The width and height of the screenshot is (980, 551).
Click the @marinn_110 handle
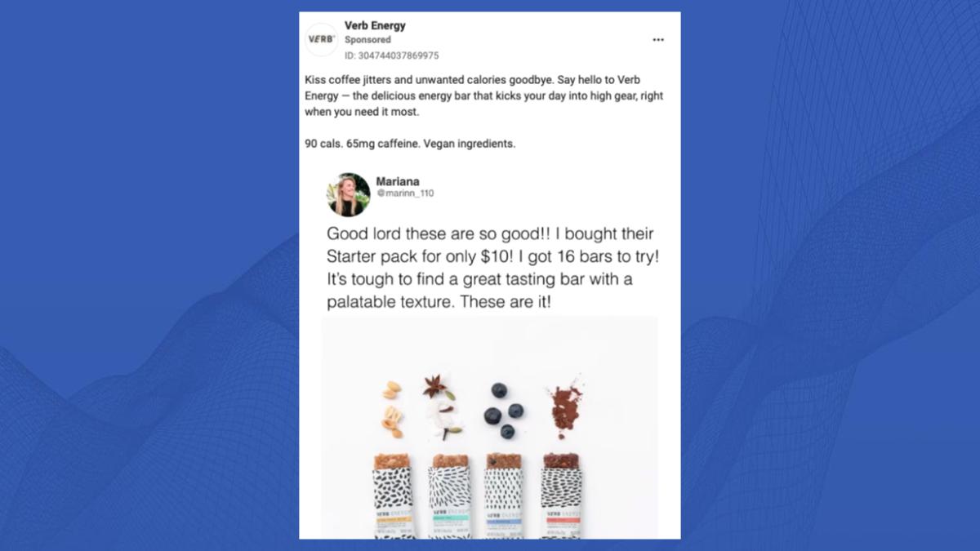[405, 193]
